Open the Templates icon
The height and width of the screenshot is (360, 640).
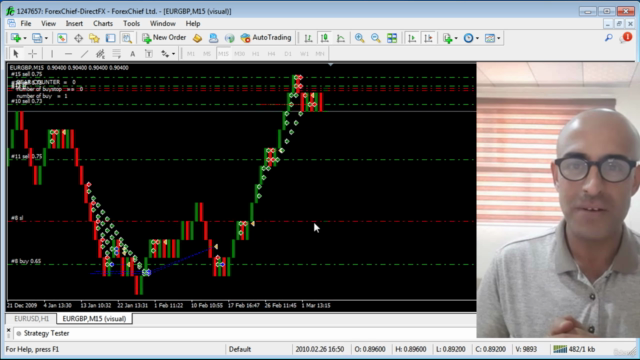[x=490, y=38]
